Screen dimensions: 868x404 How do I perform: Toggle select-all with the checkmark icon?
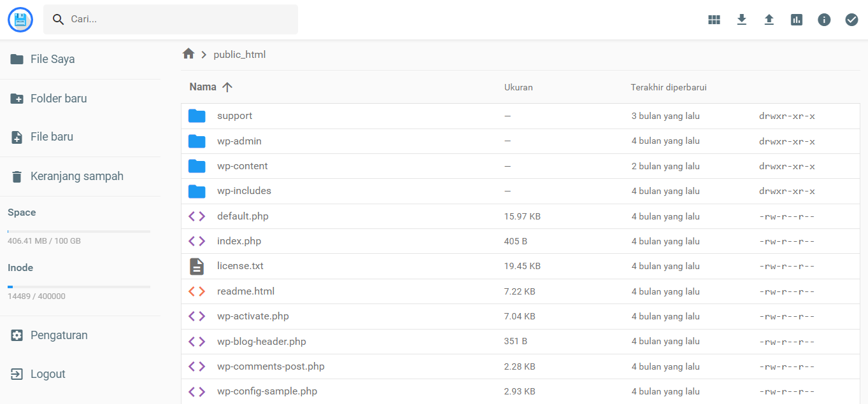click(x=851, y=19)
